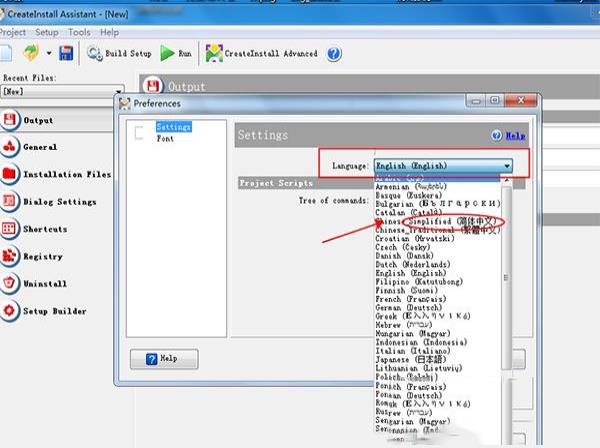Choose Dutch (Nederlands) language
600x448 pixels.
click(412, 264)
